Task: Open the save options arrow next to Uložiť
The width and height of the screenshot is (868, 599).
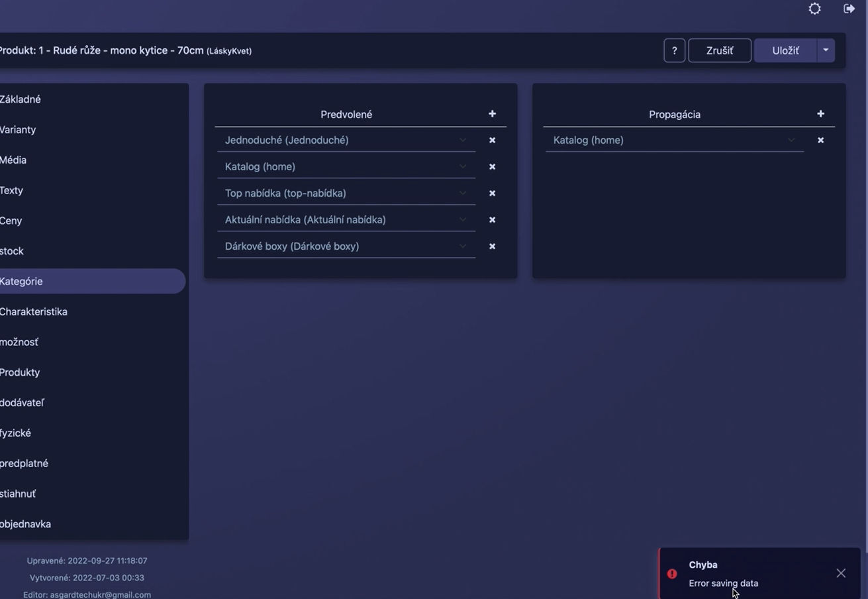Action: (x=826, y=50)
